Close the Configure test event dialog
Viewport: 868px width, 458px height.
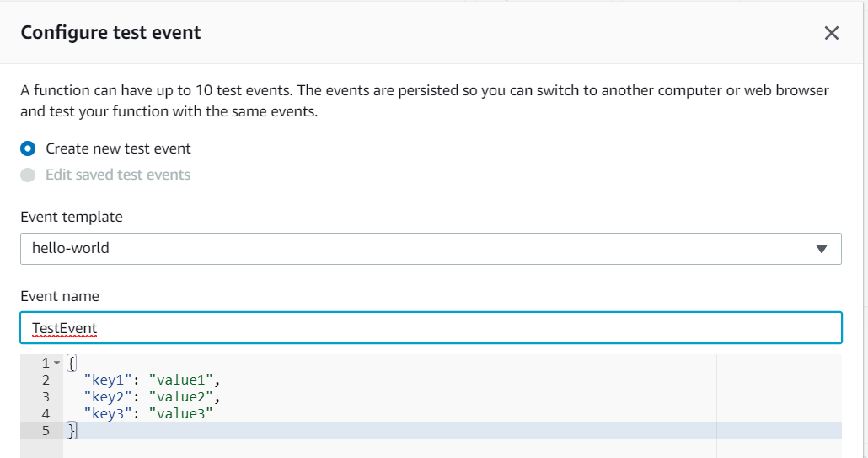(831, 33)
